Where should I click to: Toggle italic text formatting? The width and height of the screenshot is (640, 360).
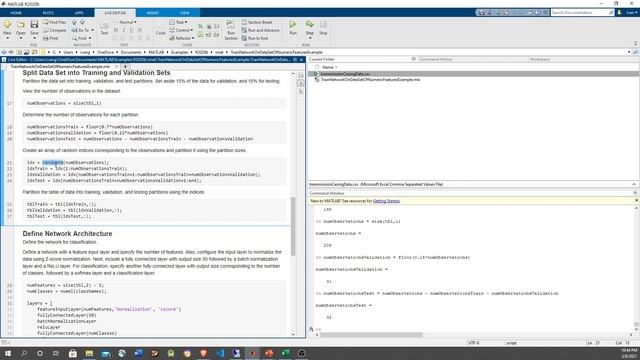pyautogui.click(x=124, y=30)
